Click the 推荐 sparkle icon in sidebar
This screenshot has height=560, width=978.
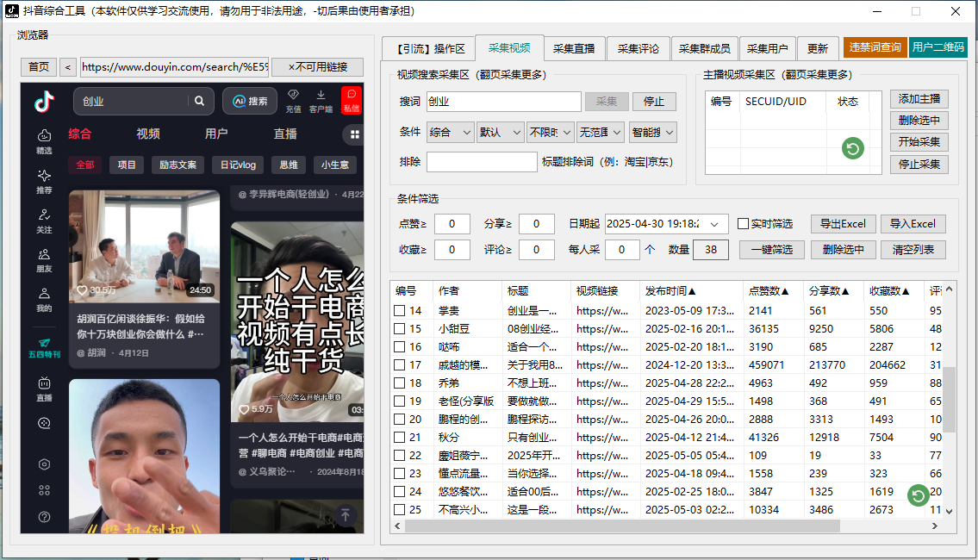tap(44, 181)
